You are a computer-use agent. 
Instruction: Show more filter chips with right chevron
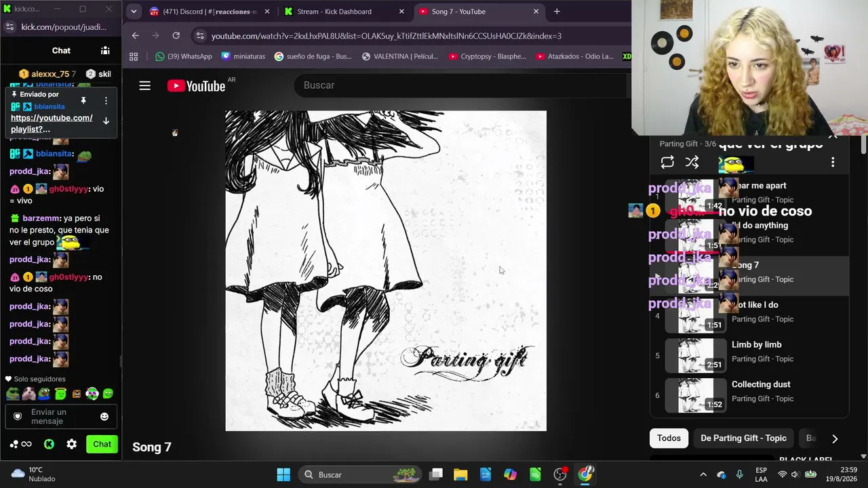click(835, 439)
